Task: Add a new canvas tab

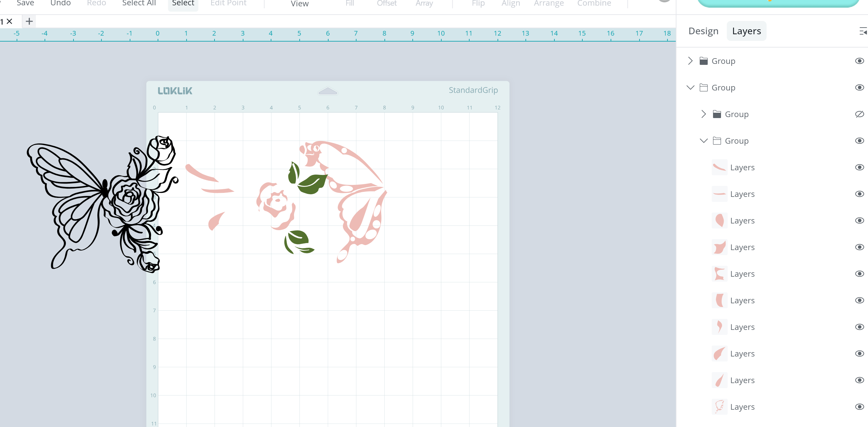Action: (29, 22)
